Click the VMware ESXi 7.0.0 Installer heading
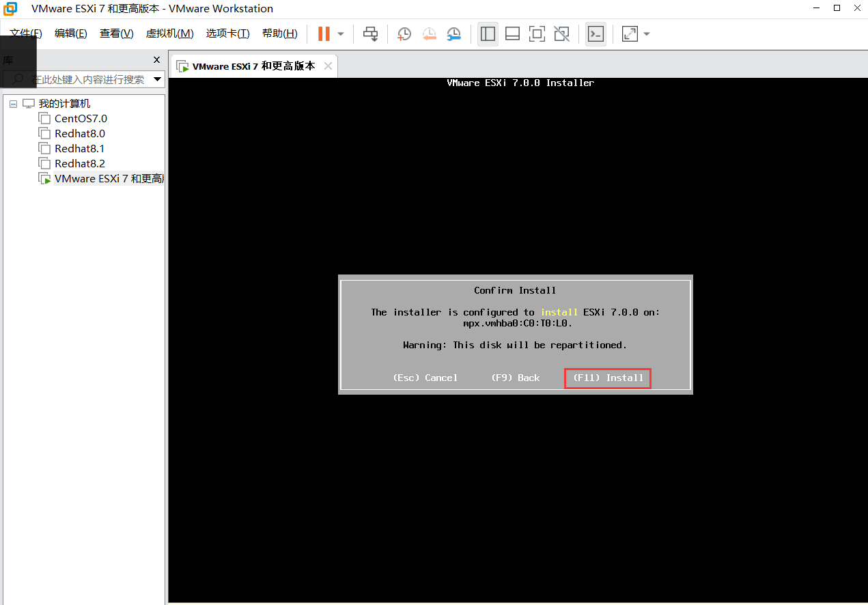Viewport: 868px width, 605px height. tap(520, 83)
